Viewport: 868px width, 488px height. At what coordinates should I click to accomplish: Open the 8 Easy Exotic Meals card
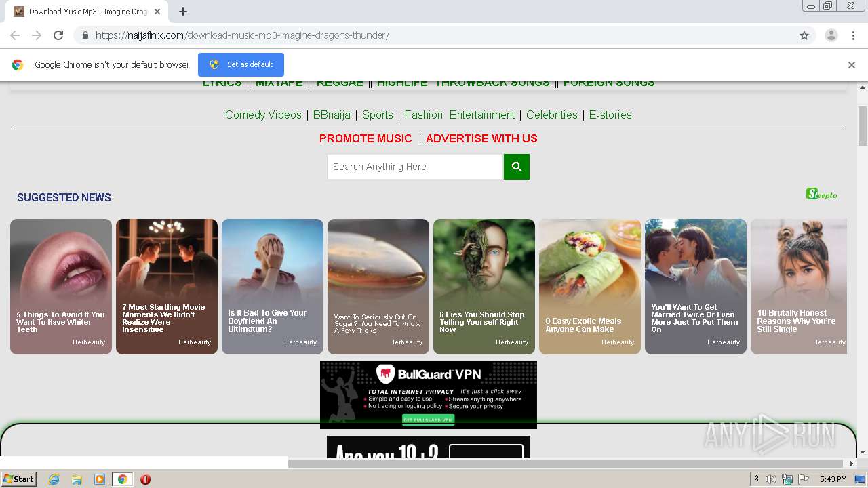coord(590,287)
